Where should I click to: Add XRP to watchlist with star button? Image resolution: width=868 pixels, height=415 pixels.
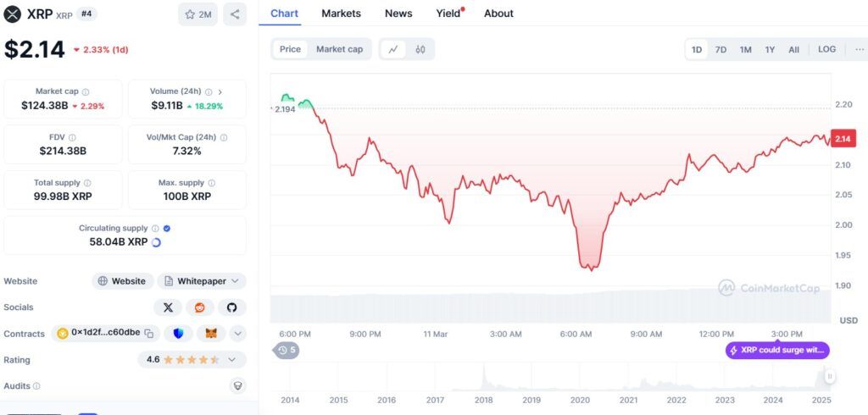198,14
